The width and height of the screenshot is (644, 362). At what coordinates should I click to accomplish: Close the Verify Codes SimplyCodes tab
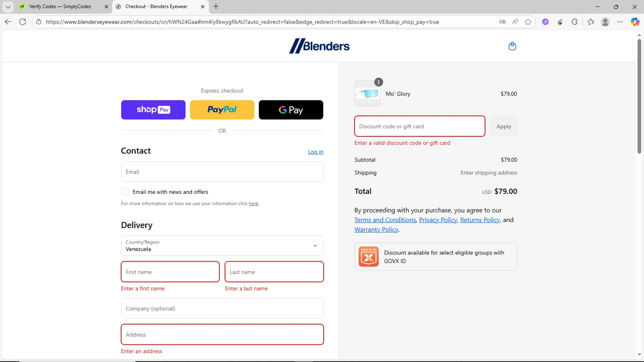point(106,6)
